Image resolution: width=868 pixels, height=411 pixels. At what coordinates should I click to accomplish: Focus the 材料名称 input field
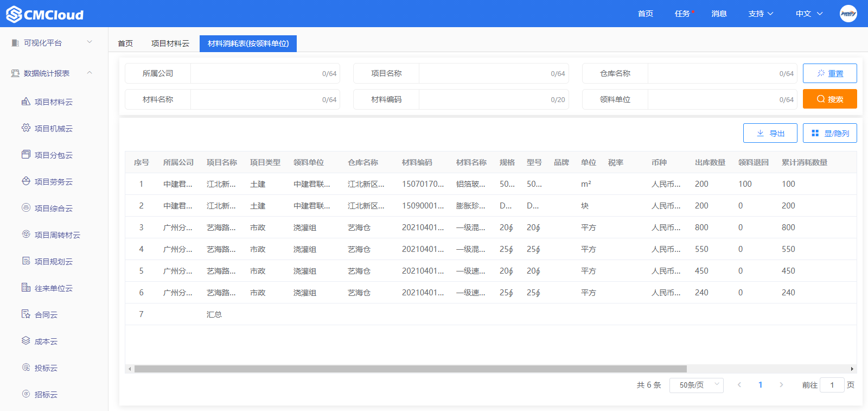265,99
